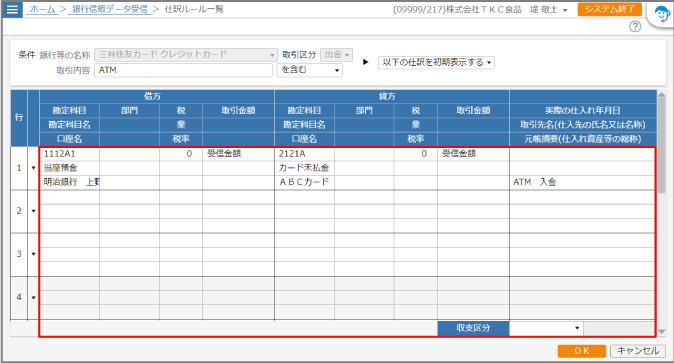This screenshot has height=363, width=674.
Task: Open the を含む condition dropdown
Action: tap(310, 70)
